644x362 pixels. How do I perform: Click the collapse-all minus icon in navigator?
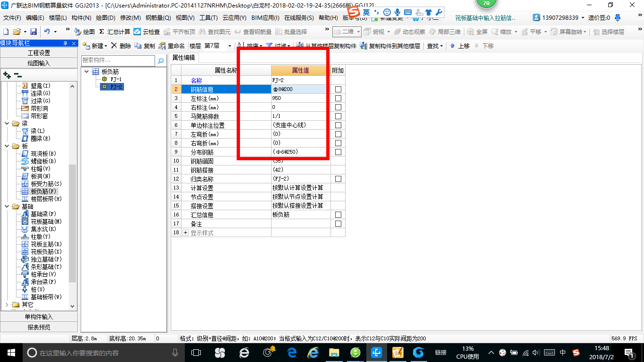click(18, 75)
